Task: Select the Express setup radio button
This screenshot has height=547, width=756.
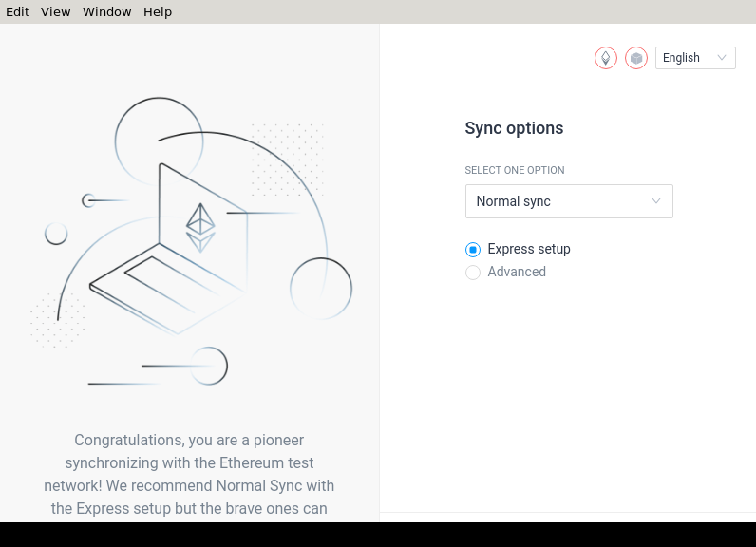Action: pos(473,249)
